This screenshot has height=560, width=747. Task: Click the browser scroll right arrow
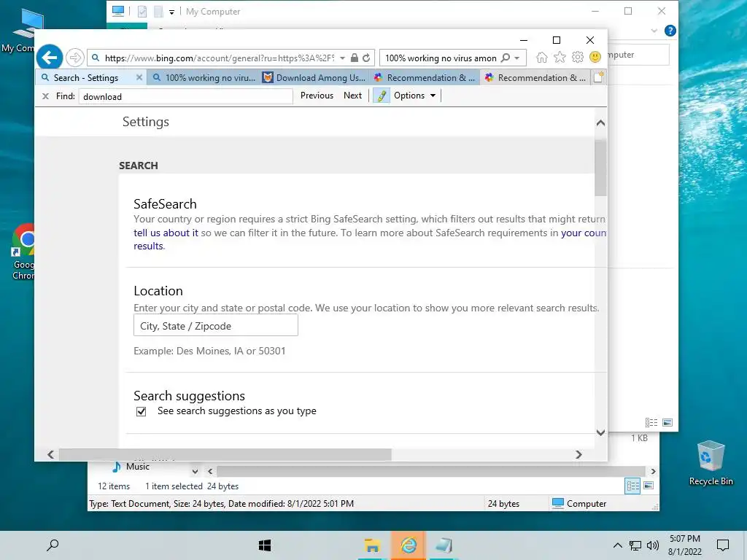(x=578, y=455)
